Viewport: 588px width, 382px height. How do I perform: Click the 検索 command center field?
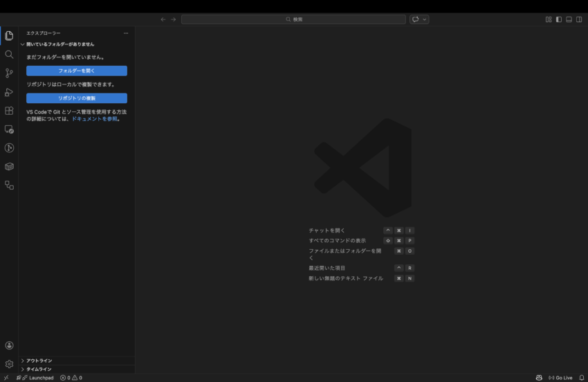294,19
